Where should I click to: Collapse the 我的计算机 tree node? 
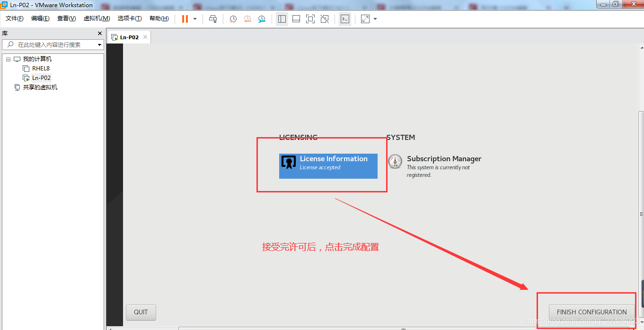coord(8,59)
